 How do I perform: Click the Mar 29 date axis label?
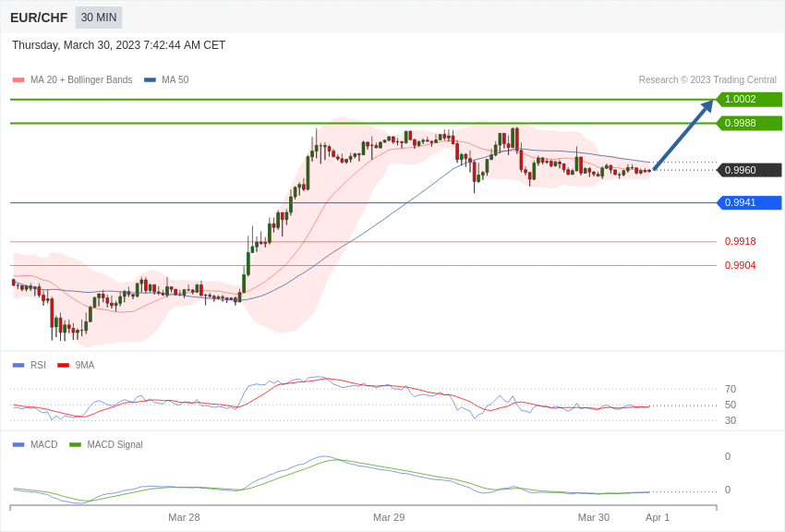(x=389, y=517)
